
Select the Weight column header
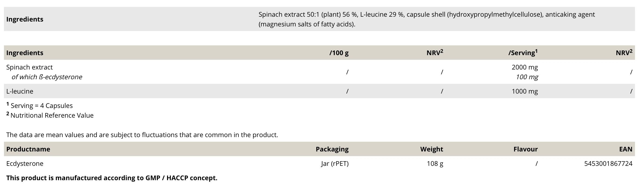tap(431, 149)
